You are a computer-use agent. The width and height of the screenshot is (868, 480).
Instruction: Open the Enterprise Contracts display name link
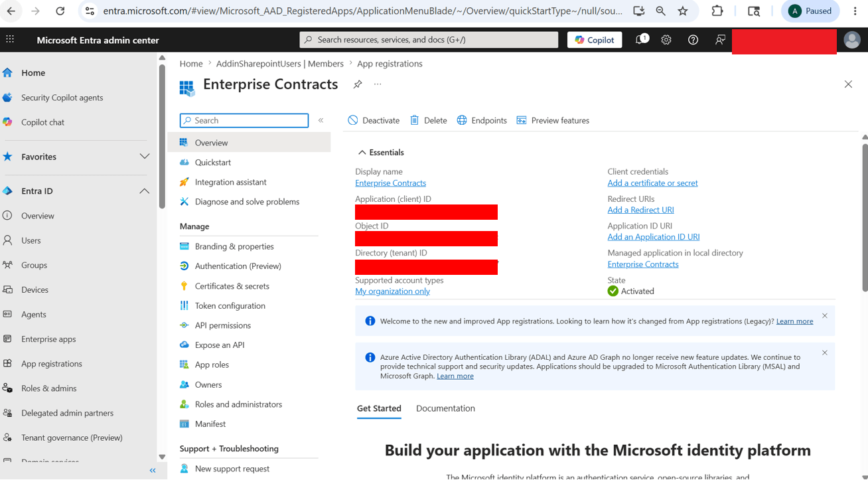point(390,183)
